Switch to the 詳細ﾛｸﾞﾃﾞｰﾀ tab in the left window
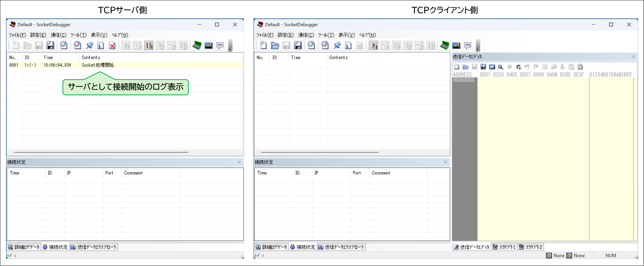The height and width of the screenshot is (266, 644). (24, 247)
